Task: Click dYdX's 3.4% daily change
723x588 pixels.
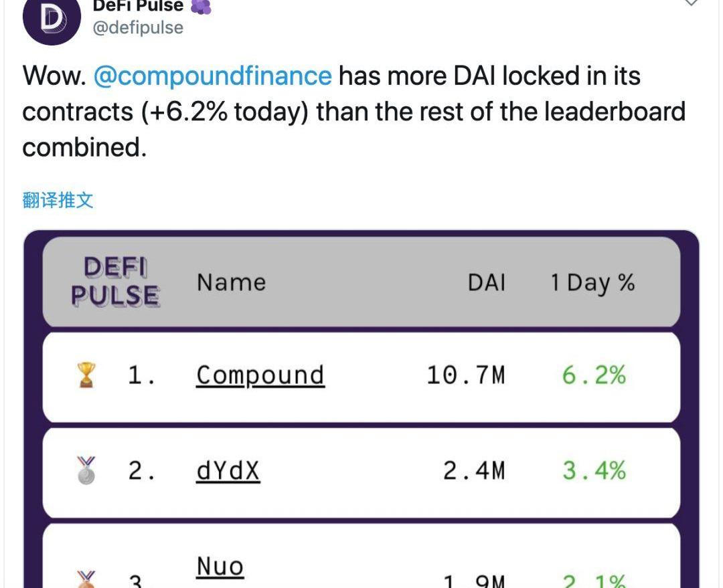Action: 594,471
